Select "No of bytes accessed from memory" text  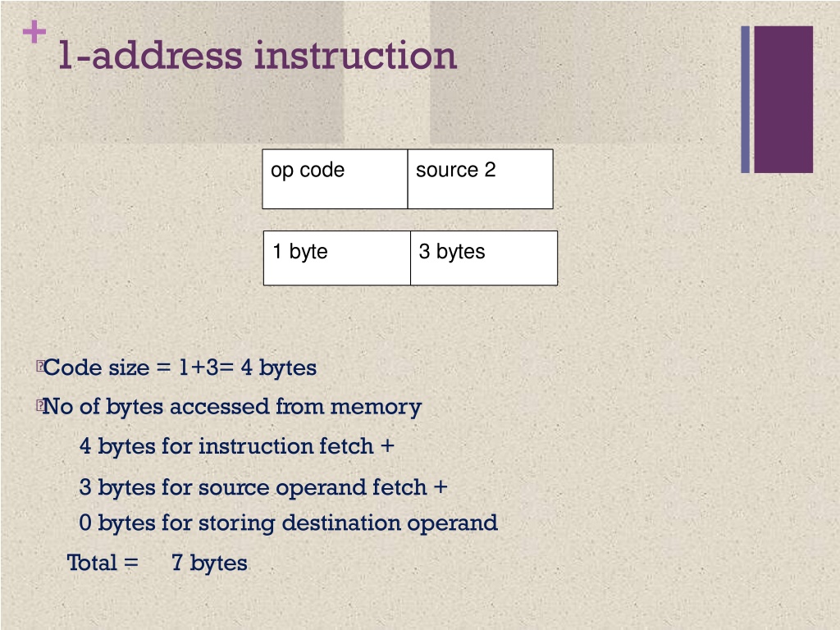(x=232, y=407)
